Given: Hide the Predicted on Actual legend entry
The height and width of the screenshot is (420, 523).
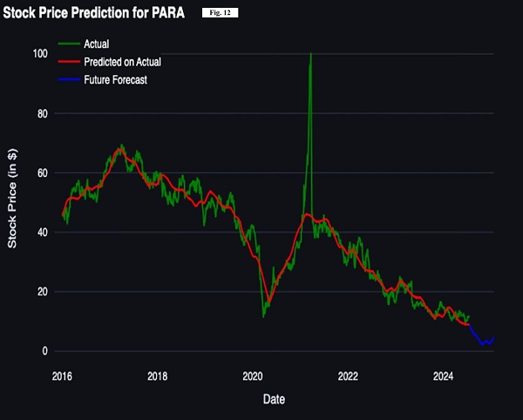Looking at the screenshot, I should [x=122, y=62].
